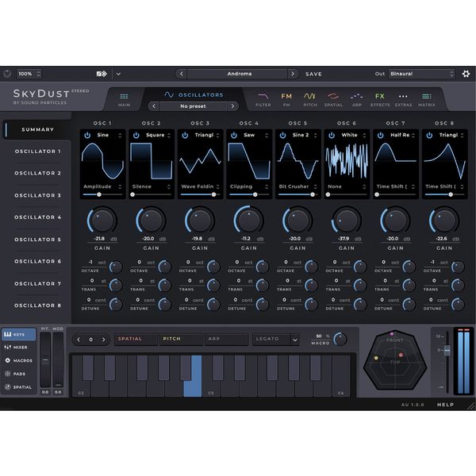This screenshot has width=476, height=476.
Task: Disable the OSC 8 power button
Action: [428, 136]
